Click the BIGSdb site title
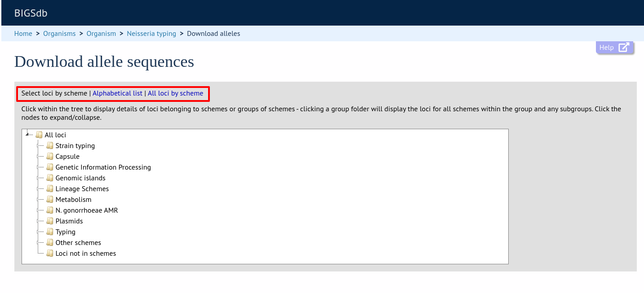This screenshot has height=293, width=644. (31, 13)
